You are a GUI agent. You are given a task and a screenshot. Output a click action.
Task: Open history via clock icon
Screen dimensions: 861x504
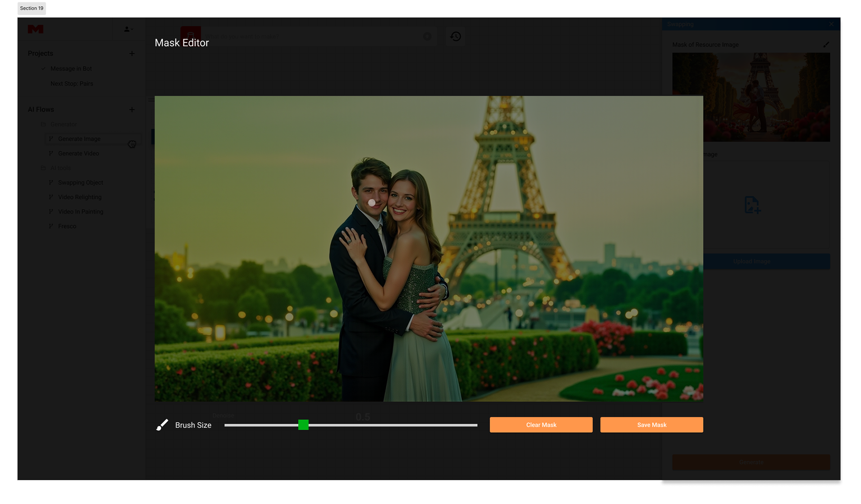click(x=456, y=36)
